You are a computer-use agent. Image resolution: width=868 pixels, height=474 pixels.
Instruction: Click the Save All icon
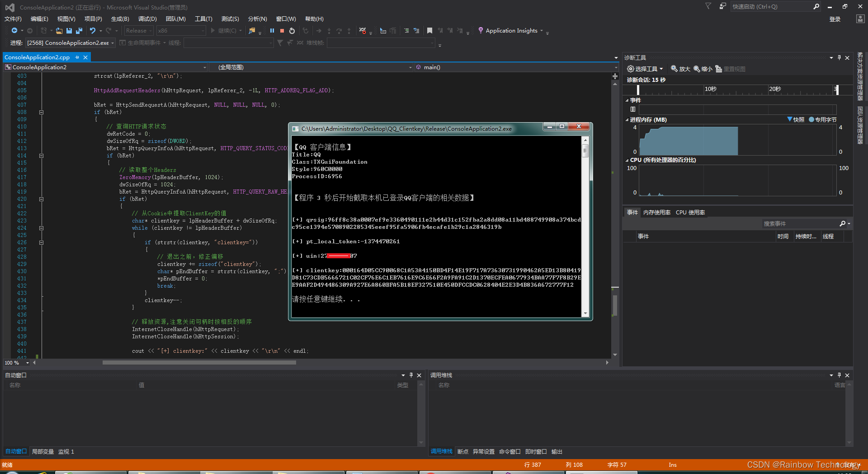click(x=79, y=31)
